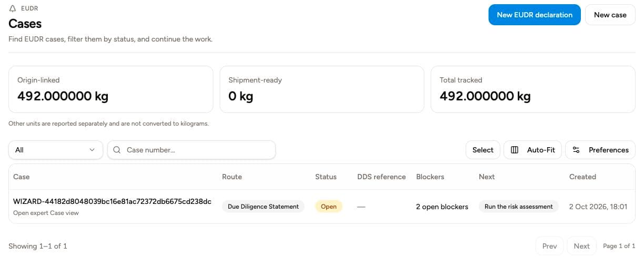Click the 2 open blockers cell

442,207
